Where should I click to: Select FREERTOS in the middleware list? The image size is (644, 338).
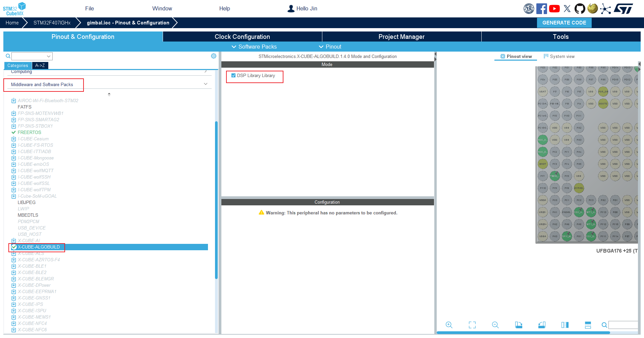point(30,132)
